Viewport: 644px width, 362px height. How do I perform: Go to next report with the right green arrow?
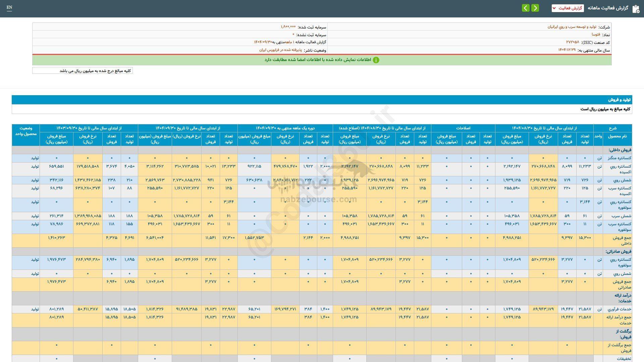(535, 8)
